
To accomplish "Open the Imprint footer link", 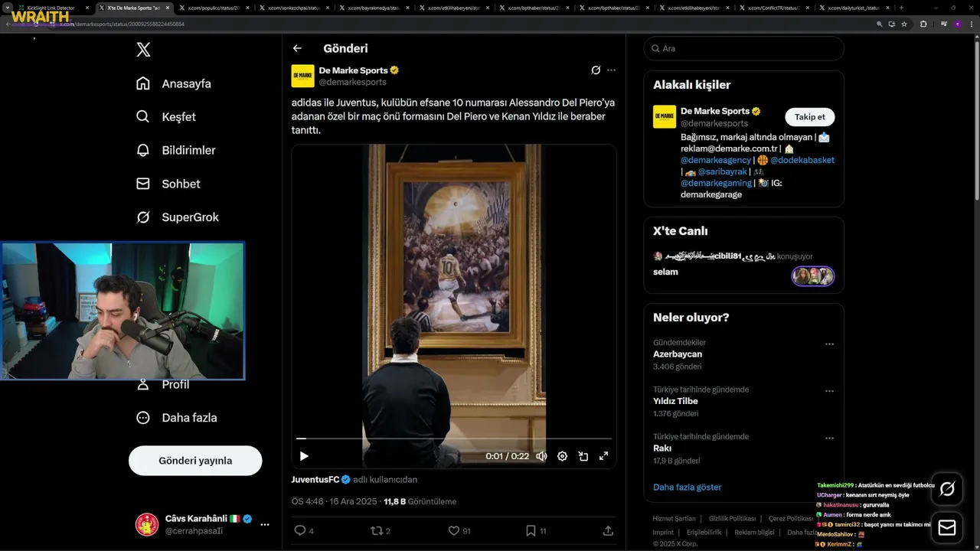I will [x=663, y=533].
